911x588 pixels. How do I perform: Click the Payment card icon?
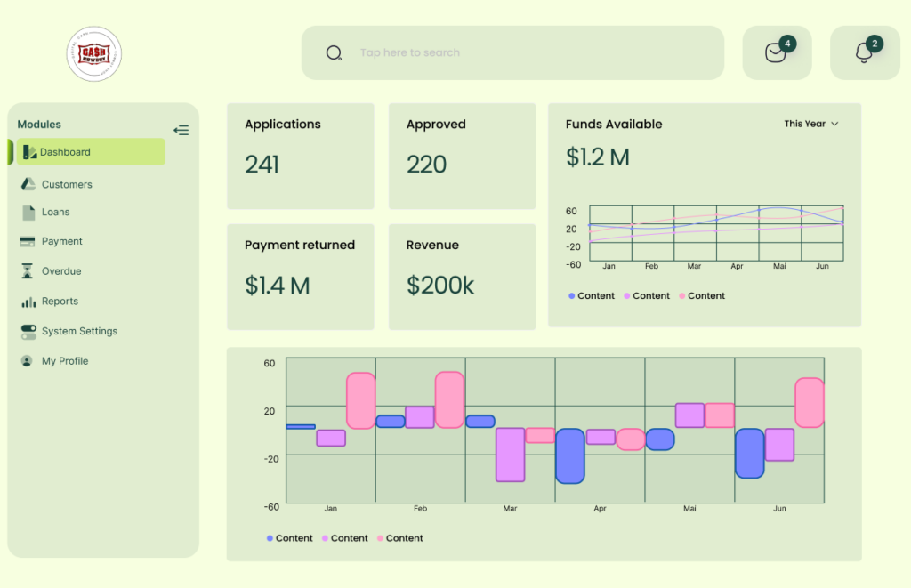coord(28,241)
